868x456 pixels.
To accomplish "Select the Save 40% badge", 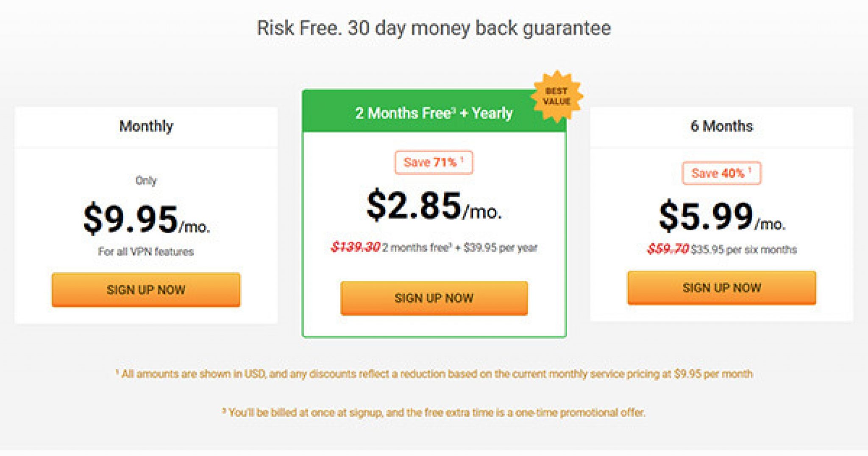I will tap(721, 173).
